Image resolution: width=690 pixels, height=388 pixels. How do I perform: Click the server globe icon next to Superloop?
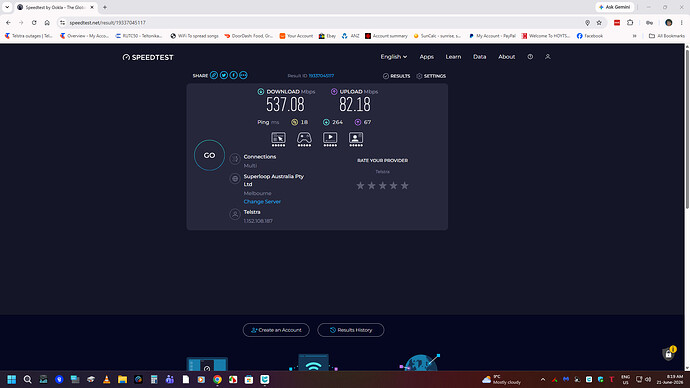(x=235, y=179)
